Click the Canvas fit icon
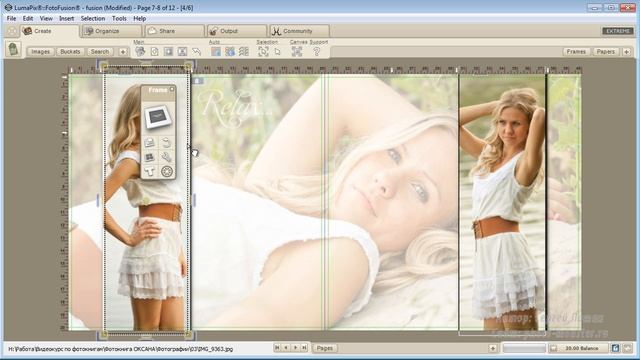The width and height of the screenshot is (640, 360). 297,51
